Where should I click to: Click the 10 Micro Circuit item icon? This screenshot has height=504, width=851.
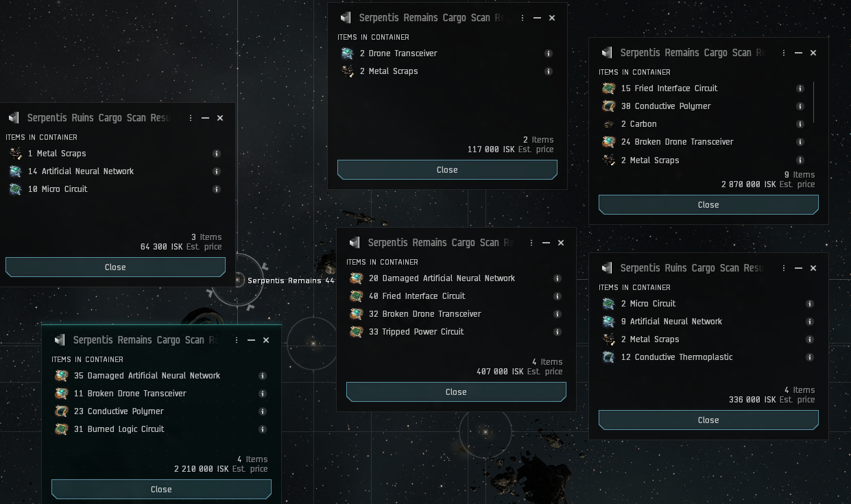(x=16, y=189)
